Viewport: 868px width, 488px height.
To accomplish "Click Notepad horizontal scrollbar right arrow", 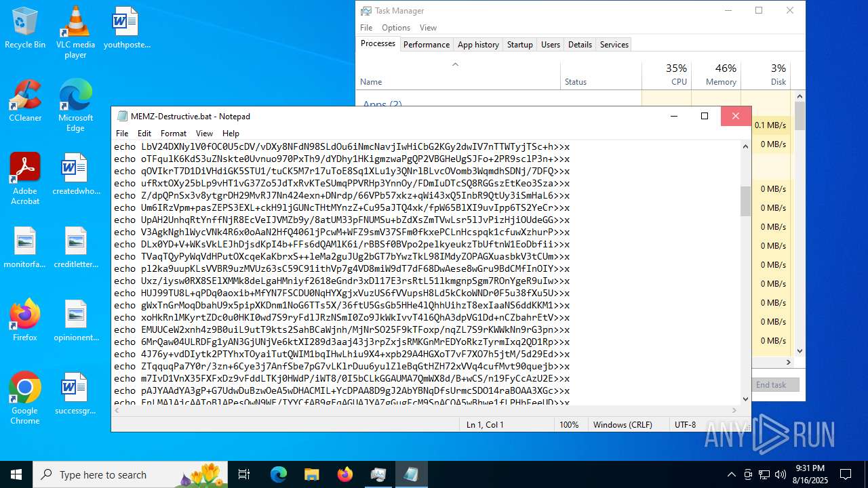I will pos(735,410).
